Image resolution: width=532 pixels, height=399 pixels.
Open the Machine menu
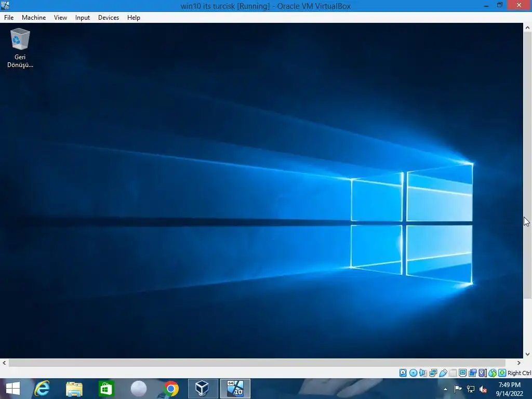(34, 18)
